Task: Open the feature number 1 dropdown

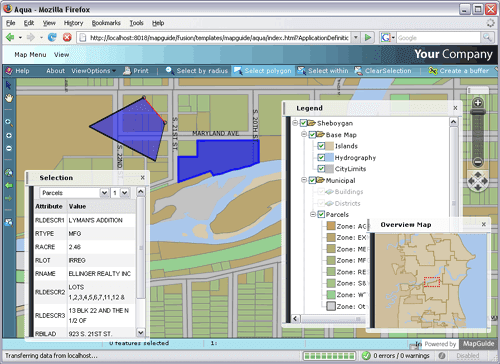Action: (x=125, y=193)
